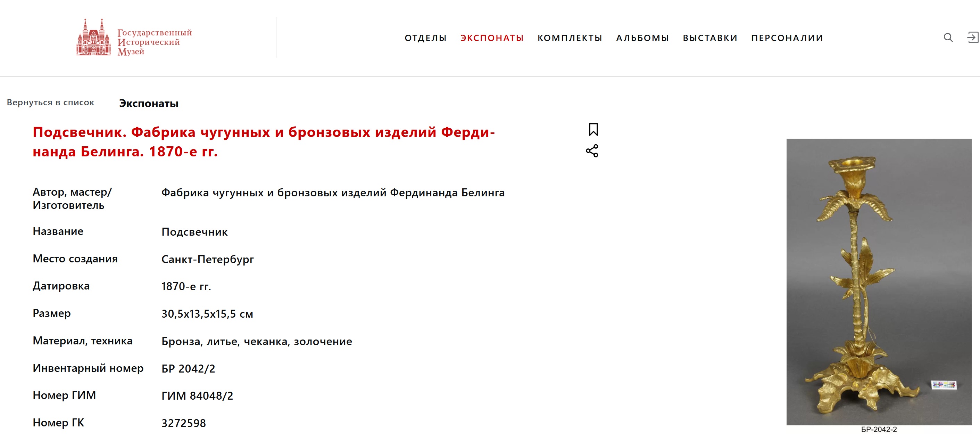Click the label Название

[58, 231]
